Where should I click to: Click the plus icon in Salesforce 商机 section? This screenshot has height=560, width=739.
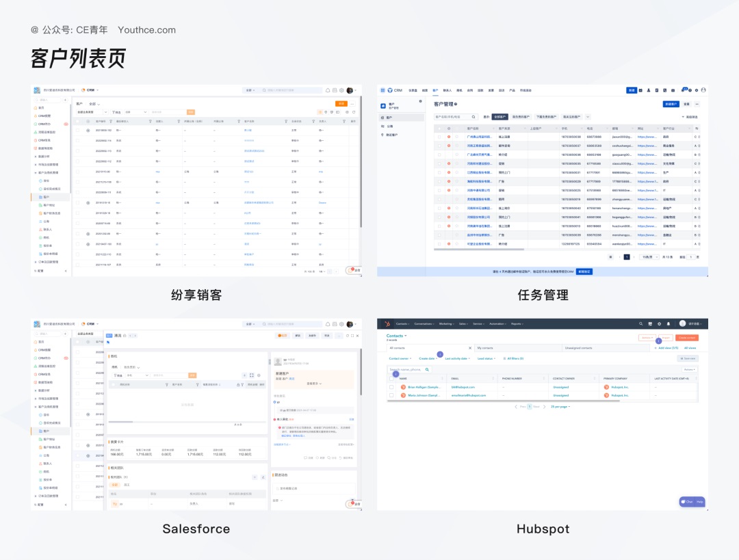point(244,375)
